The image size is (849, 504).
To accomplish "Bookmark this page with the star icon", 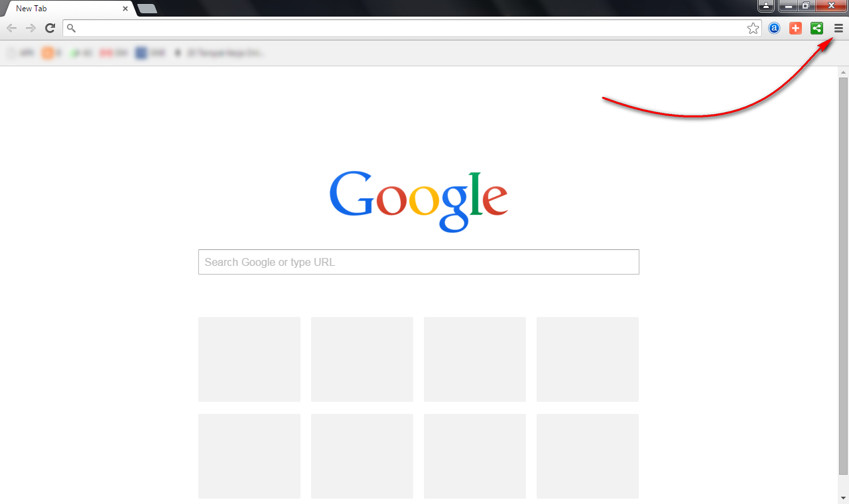I will click(x=753, y=29).
